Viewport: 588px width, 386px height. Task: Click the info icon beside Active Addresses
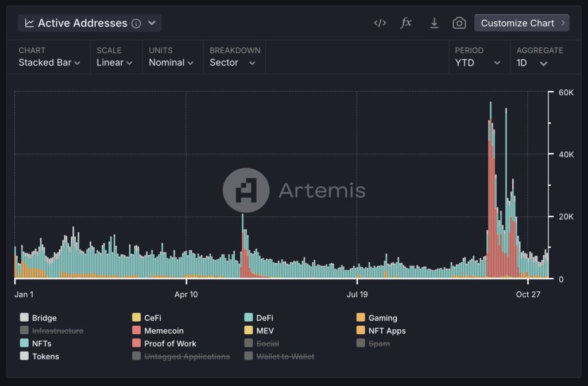click(136, 24)
